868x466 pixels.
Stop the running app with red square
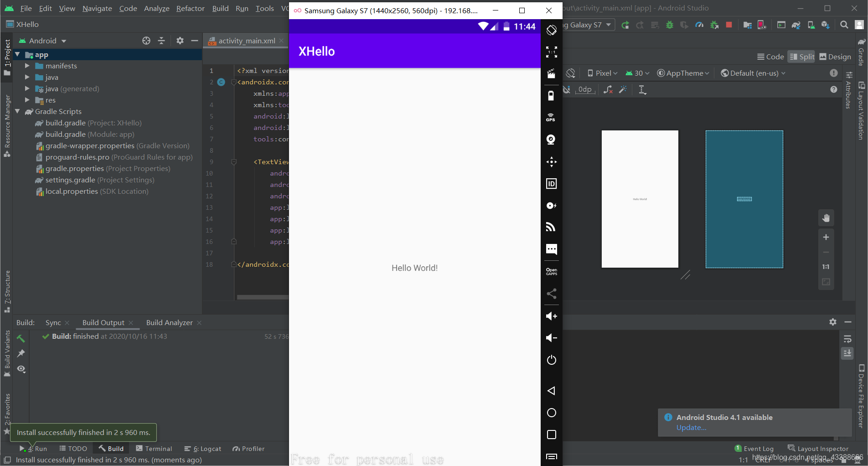[729, 25]
